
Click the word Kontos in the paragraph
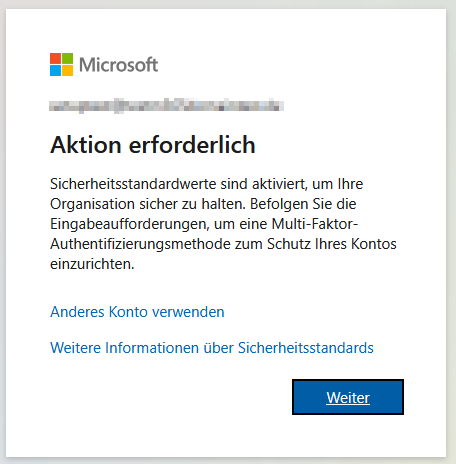pyautogui.click(x=374, y=244)
